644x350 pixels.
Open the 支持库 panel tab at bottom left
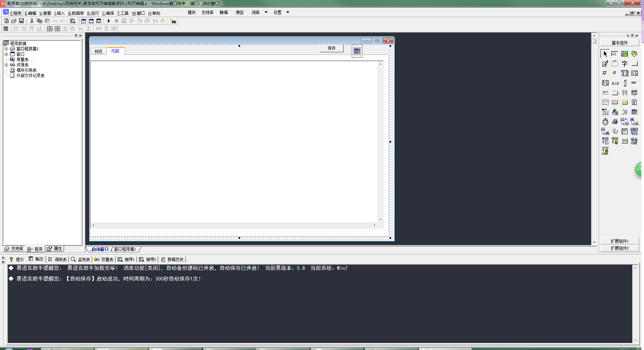(14, 249)
